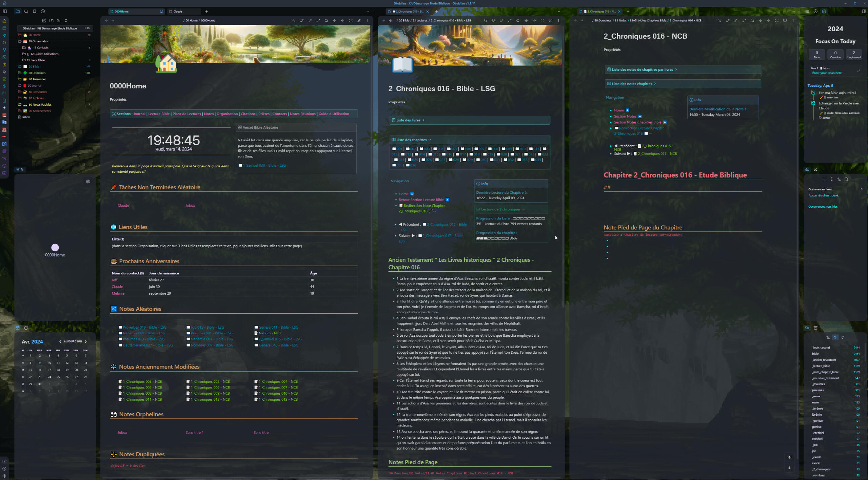Open the '20 Bible' folder
The width and height of the screenshot is (868, 480).
click(34, 66)
